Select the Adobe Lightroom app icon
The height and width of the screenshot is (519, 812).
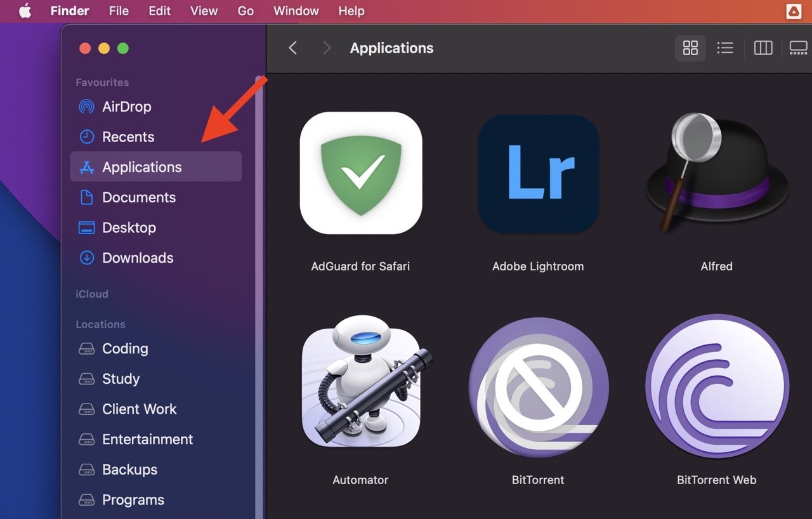539,173
